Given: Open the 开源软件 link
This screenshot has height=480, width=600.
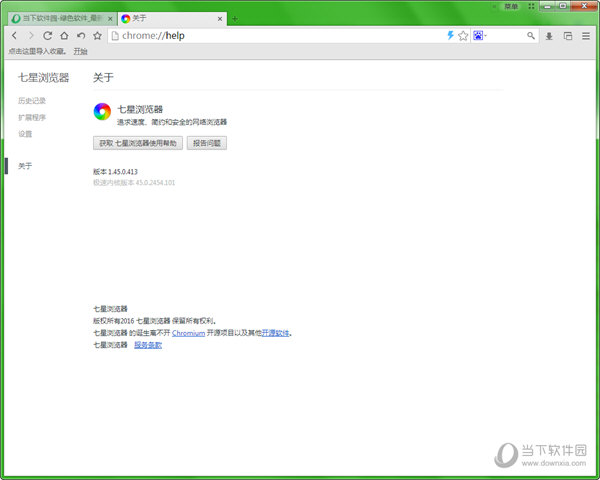Looking at the screenshot, I should click(275, 333).
